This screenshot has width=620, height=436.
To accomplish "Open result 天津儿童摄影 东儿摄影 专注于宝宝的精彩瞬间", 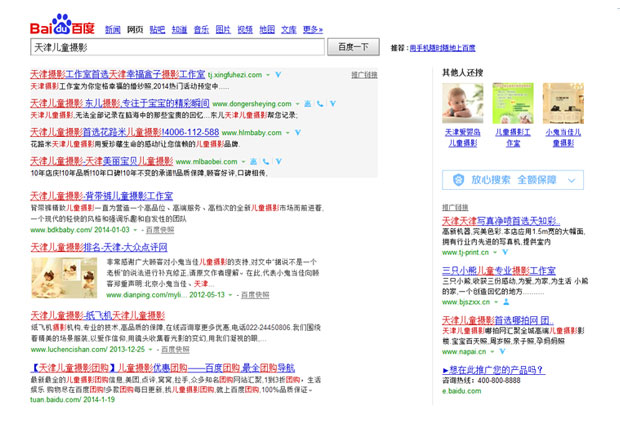I will [x=120, y=103].
